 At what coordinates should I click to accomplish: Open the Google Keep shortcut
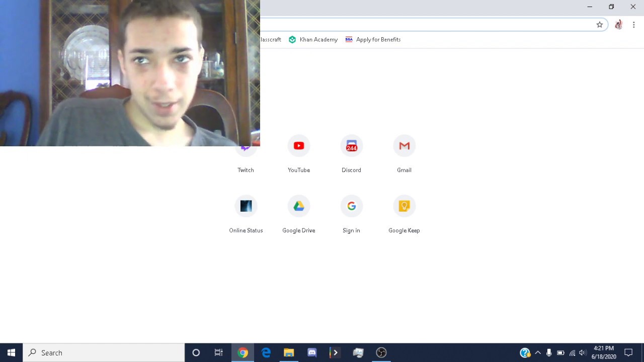(x=404, y=214)
